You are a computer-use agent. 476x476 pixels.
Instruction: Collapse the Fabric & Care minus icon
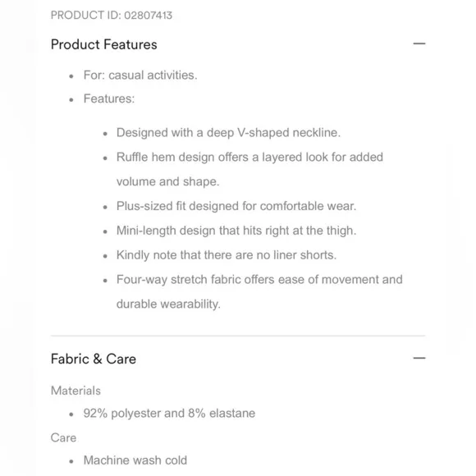419,358
